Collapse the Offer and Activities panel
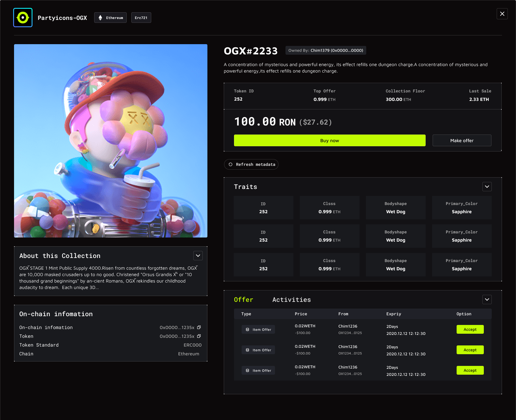The height and width of the screenshot is (420, 516). 487,299
